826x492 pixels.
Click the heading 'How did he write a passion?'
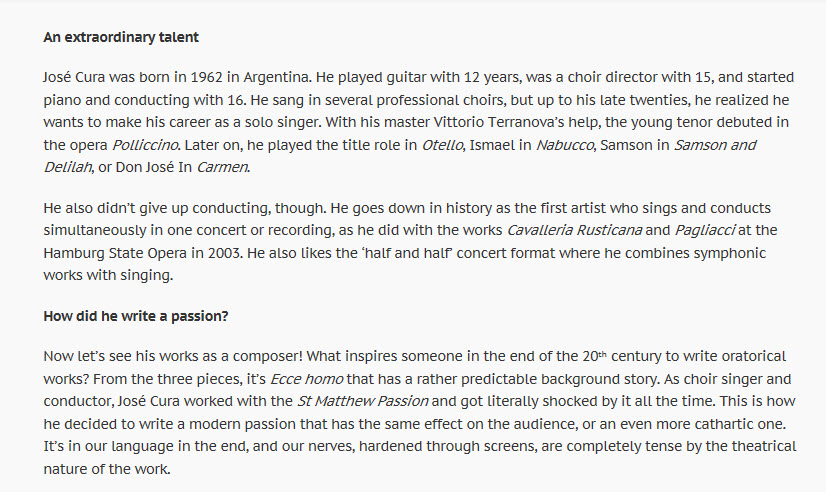click(x=135, y=316)
